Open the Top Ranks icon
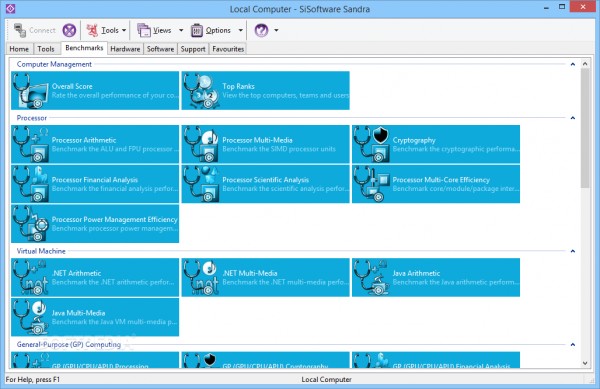Image resolution: width=600 pixels, height=389 pixels. [201, 91]
